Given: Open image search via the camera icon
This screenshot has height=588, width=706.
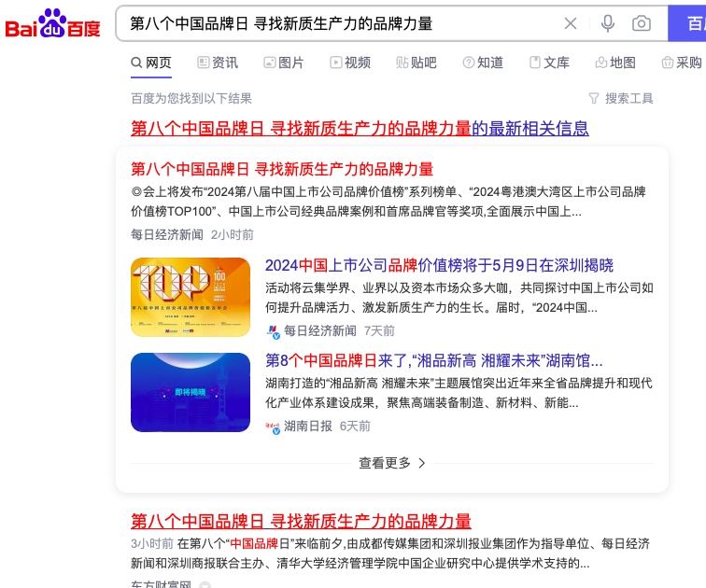Looking at the screenshot, I should 642,23.
